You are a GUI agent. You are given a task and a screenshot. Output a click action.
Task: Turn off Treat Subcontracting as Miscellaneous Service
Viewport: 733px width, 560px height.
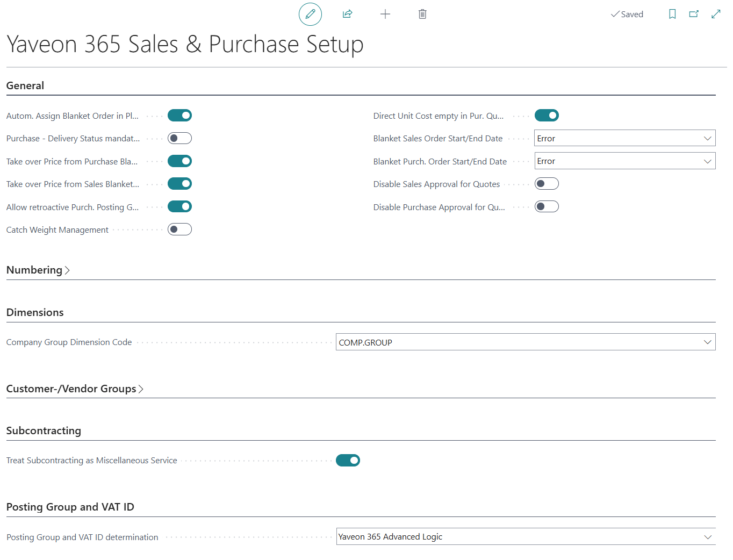click(348, 460)
